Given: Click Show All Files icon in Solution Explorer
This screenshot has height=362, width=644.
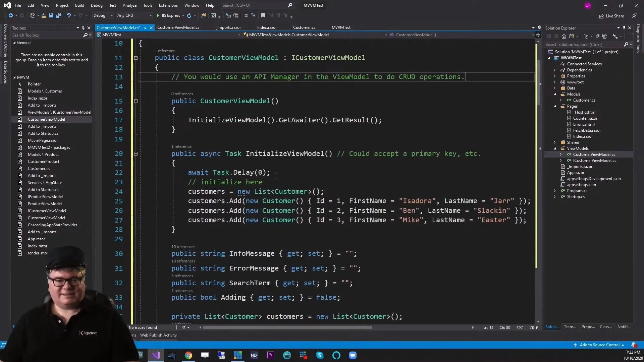Looking at the screenshot, I should coord(605,36).
